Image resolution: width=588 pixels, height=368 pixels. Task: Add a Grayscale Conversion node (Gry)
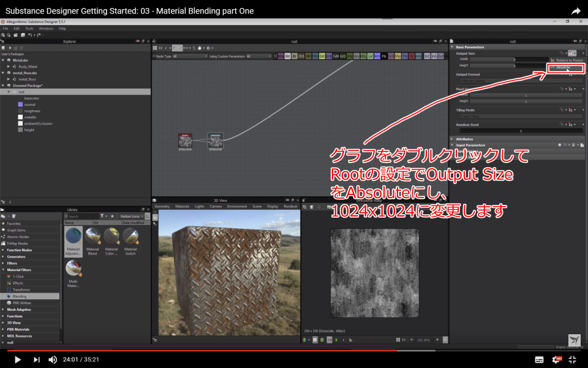pos(356,56)
